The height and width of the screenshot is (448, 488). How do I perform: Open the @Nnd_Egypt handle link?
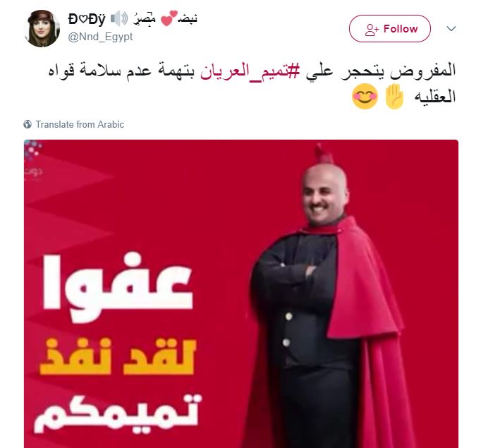(101, 37)
